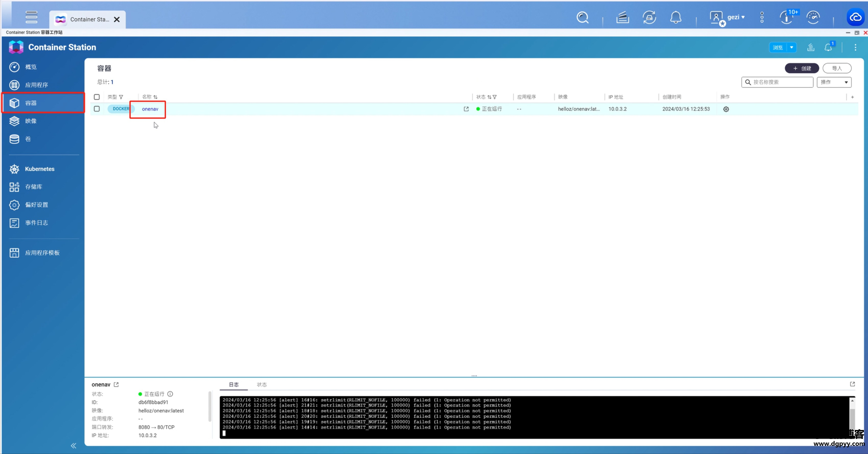Select 容器 containers in sidebar
Image resolution: width=868 pixels, height=454 pixels.
(x=43, y=103)
